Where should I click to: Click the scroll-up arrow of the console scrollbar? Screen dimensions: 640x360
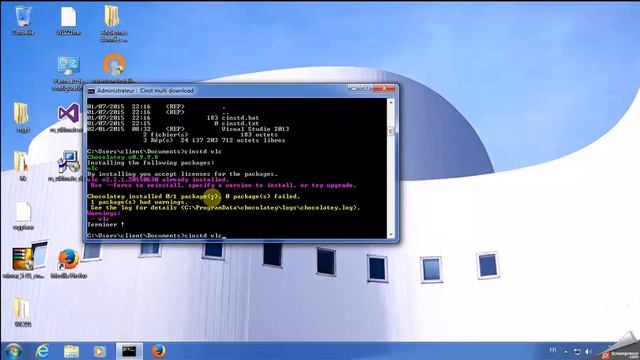tap(391, 102)
